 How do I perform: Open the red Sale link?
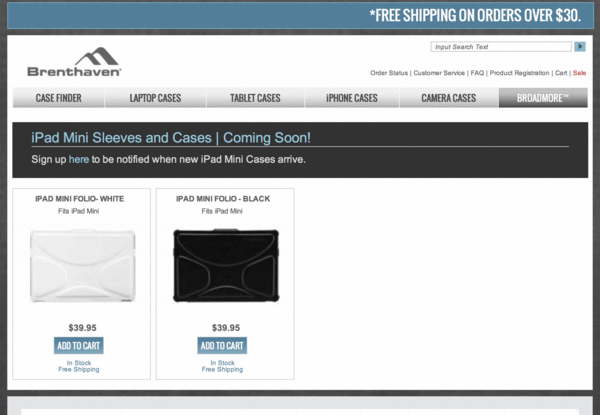579,73
